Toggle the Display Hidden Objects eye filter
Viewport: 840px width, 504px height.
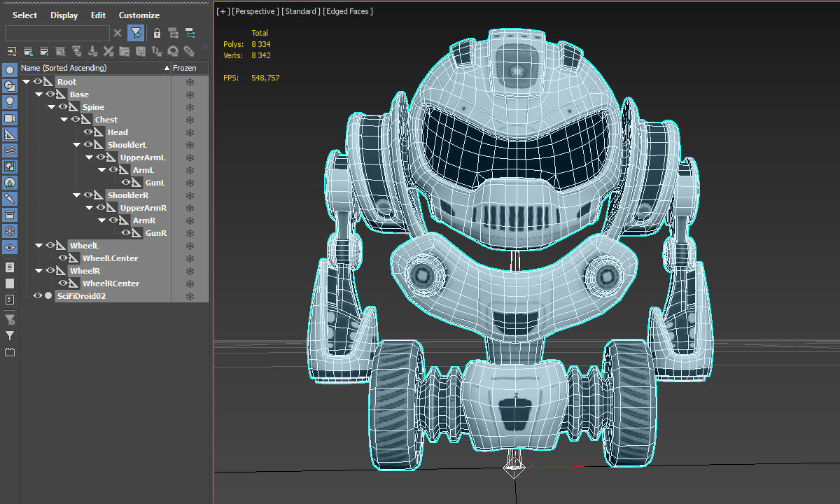click(x=10, y=248)
